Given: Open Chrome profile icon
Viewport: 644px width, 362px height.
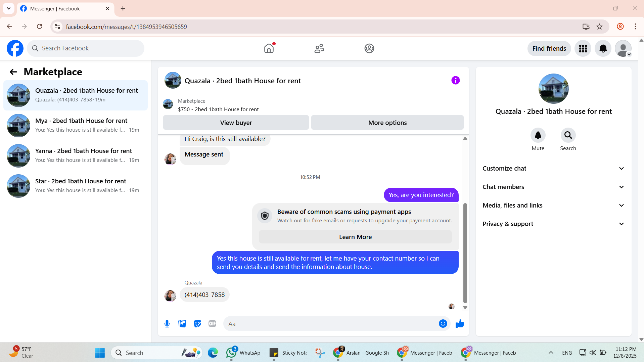Looking at the screenshot, I should [620, 27].
